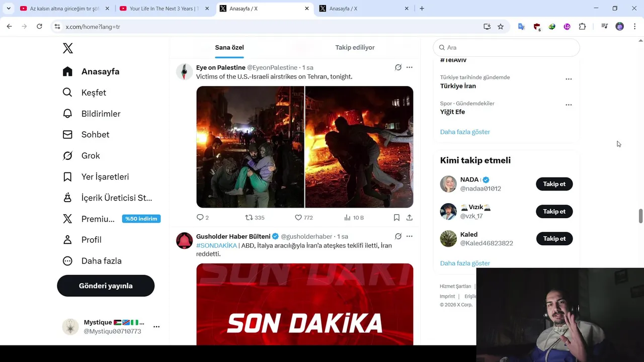
Task: Open Yiğit Efe trending topic
Action: [452, 112]
